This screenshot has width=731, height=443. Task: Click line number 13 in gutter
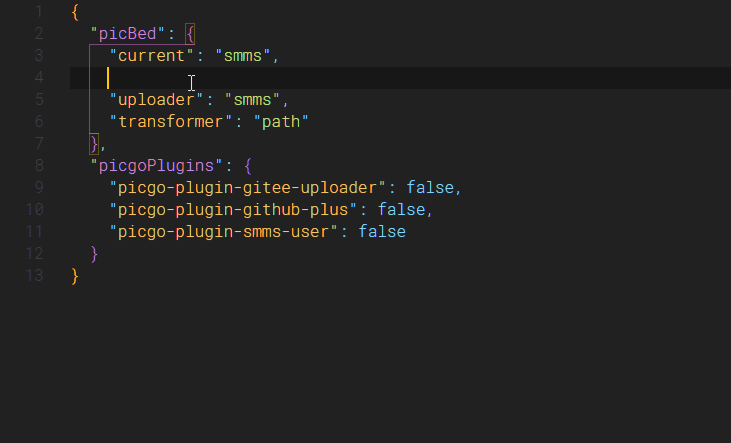pyautogui.click(x=34, y=275)
